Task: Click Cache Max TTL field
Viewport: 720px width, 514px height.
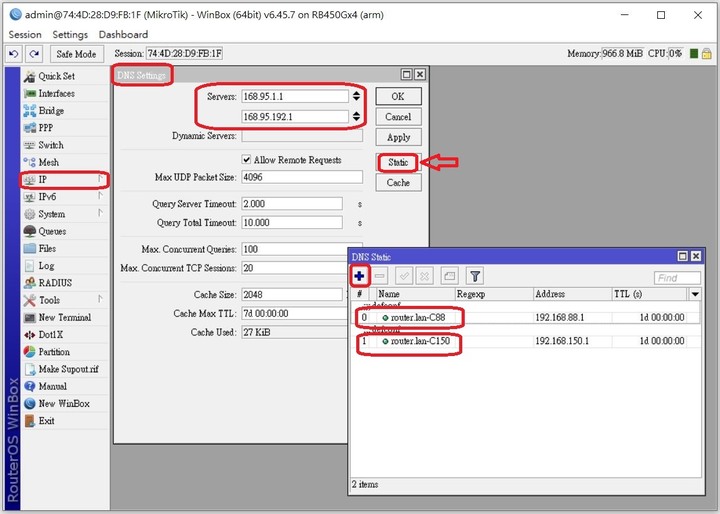Action: click(x=294, y=314)
